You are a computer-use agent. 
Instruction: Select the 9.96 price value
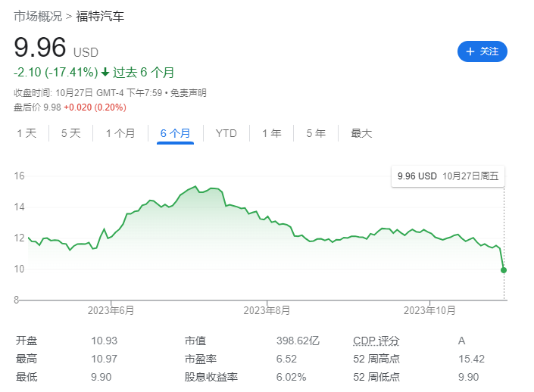(x=40, y=48)
